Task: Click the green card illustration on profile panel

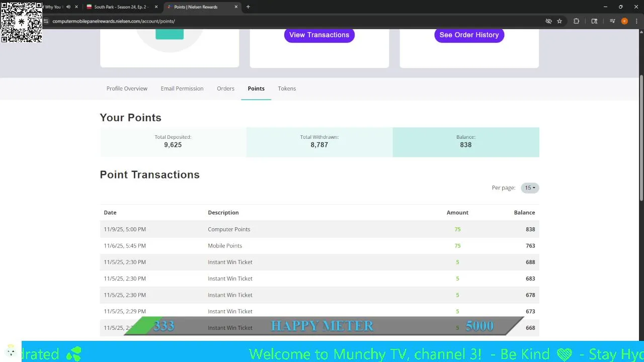Action: coord(170,34)
